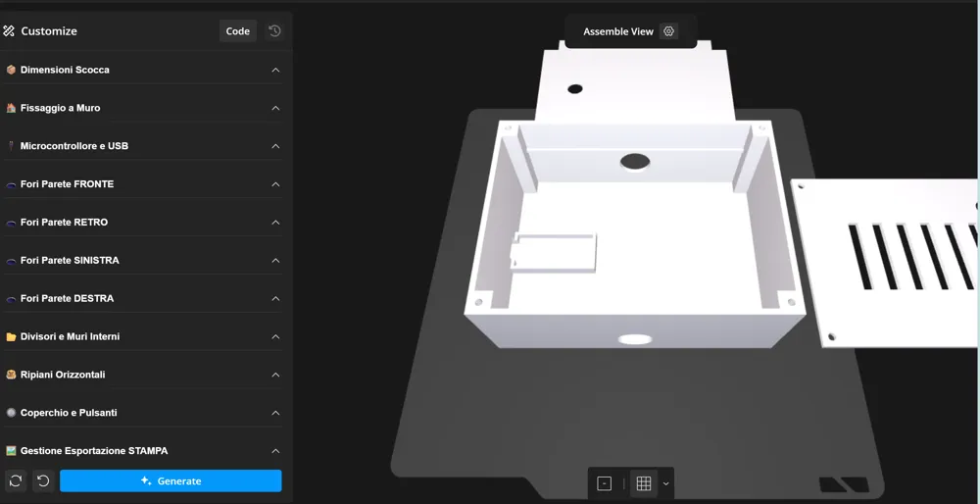This screenshot has width=980, height=504.
Task: Click the Ripiani Orizzontali shelf icon
Action: tap(11, 375)
